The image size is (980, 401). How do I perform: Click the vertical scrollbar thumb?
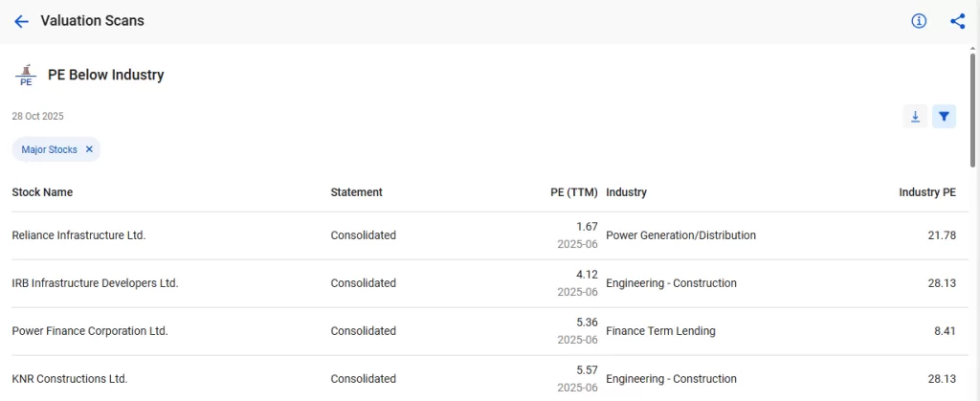tap(972, 110)
